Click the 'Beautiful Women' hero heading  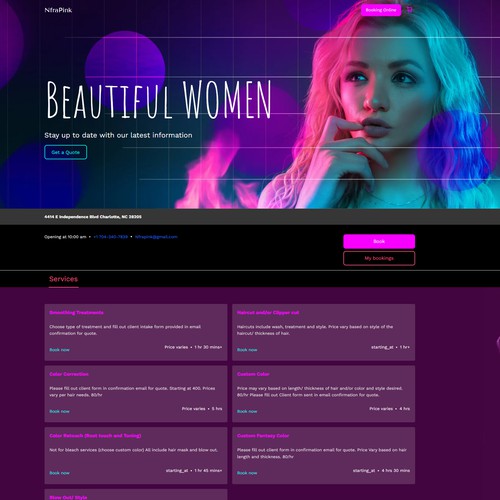point(159,100)
